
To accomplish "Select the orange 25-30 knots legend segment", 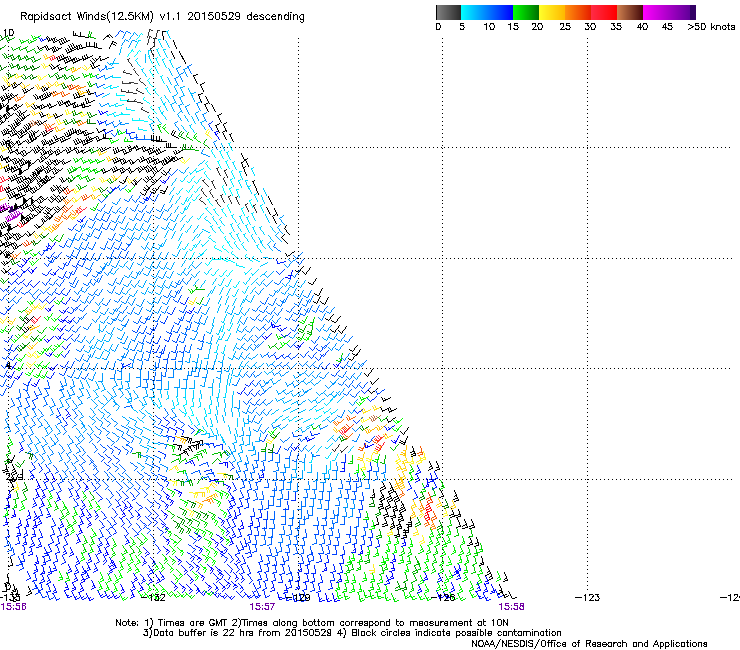I will (578, 12).
